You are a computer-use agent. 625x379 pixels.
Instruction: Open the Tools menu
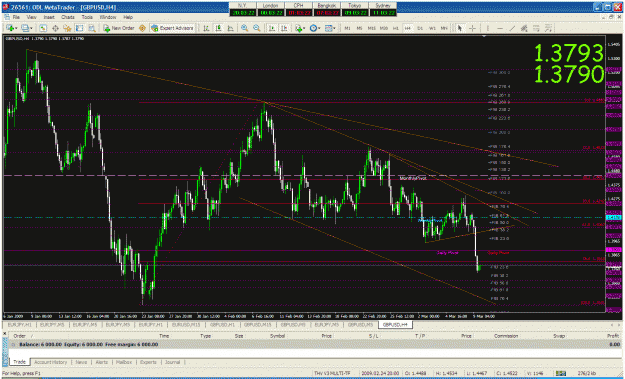87,17
